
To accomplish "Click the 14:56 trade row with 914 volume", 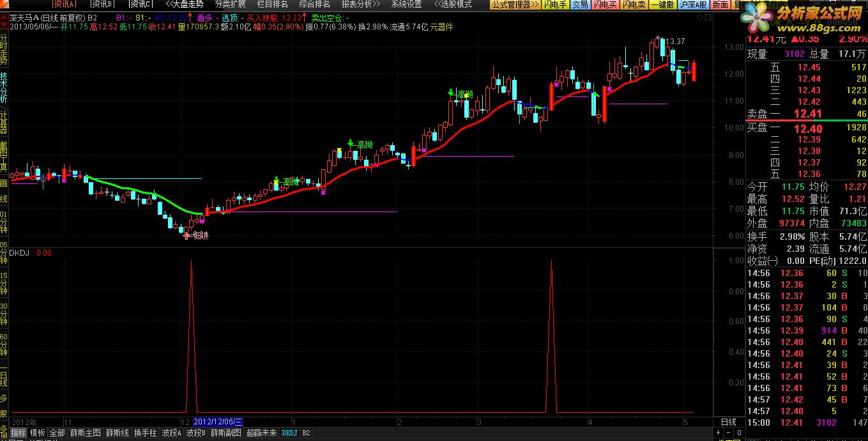I will click(807, 330).
